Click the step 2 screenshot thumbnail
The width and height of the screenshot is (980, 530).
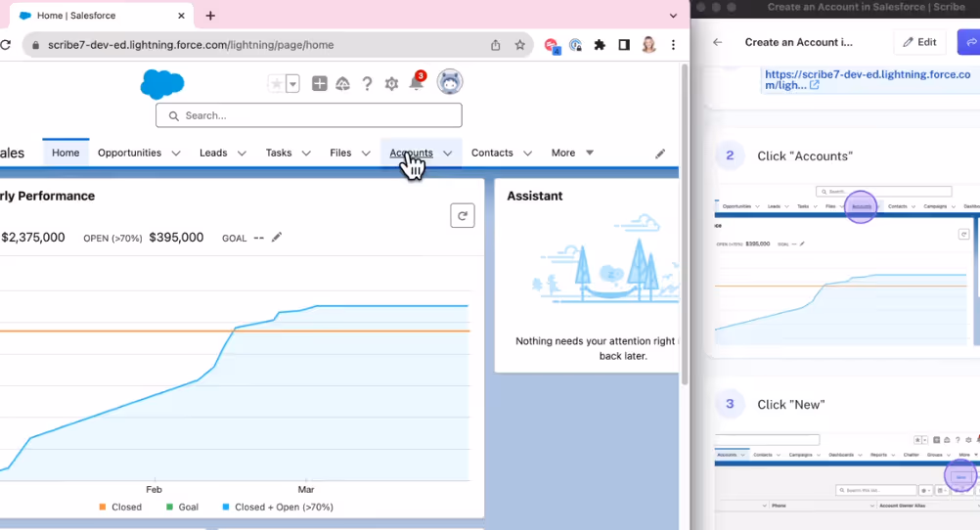pyautogui.click(x=847, y=264)
